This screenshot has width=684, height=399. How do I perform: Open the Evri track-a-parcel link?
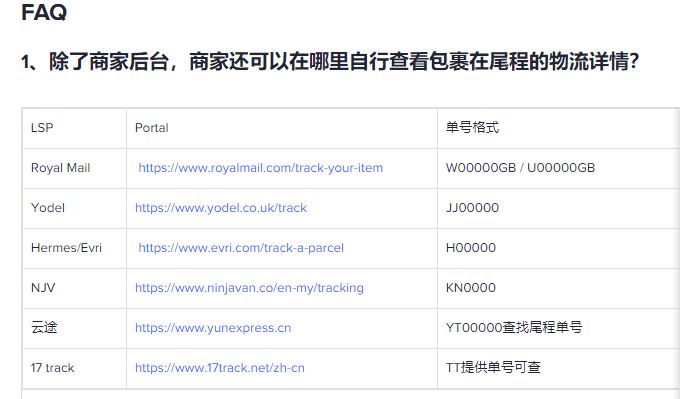241,248
